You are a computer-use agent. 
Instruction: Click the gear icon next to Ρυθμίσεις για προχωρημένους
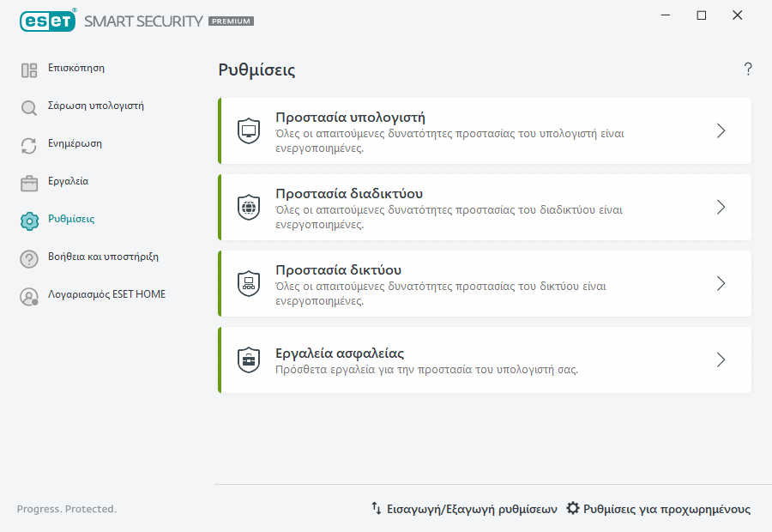click(x=571, y=508)
